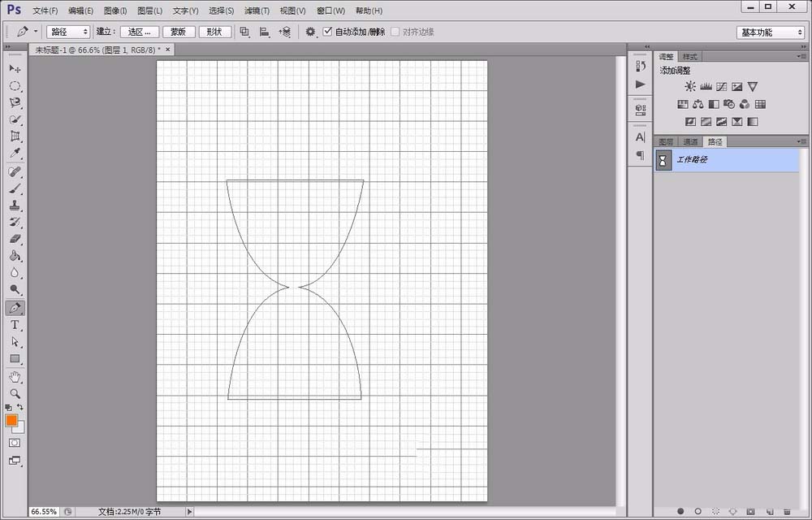Toggle Quick Mask mode icon

click(15, 443)
